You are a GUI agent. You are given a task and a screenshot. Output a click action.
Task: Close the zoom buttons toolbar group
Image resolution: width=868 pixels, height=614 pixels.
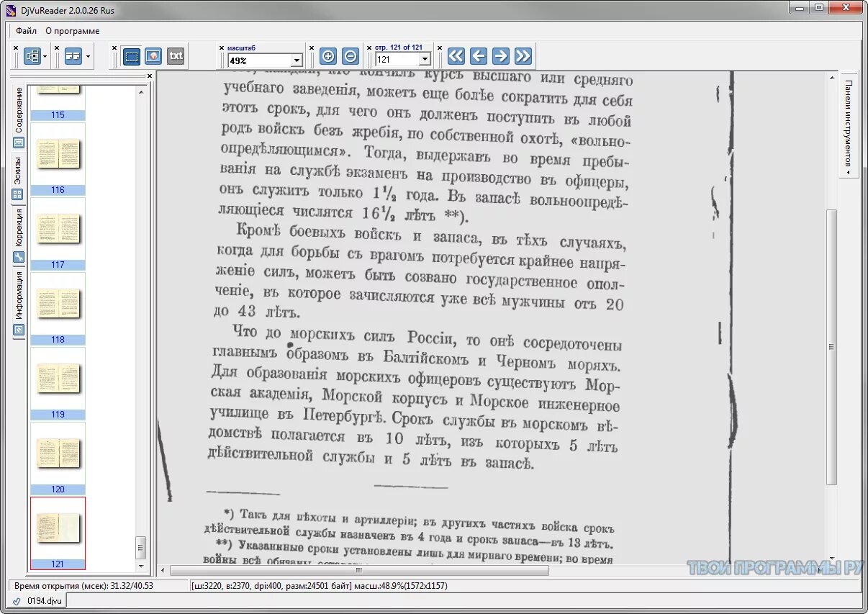tap(312, 48)
